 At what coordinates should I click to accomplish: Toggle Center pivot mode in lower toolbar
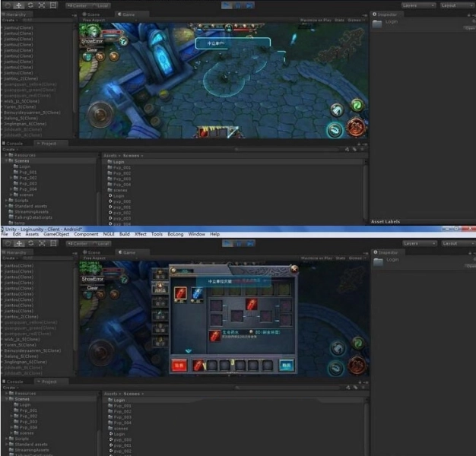[x=78, y=244]
